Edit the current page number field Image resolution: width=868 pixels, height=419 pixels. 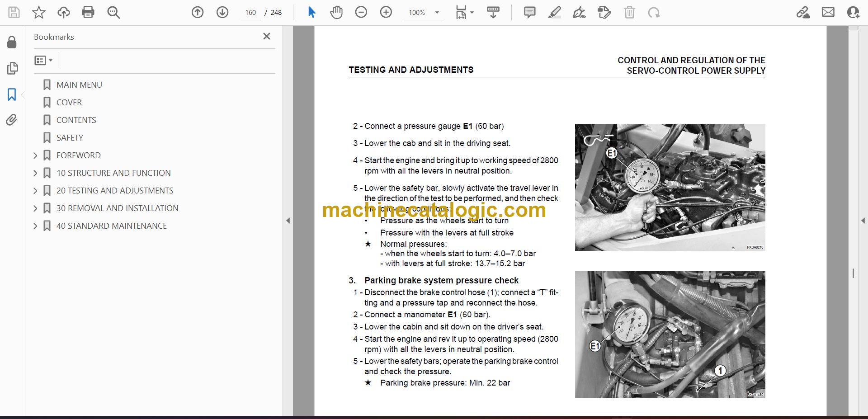pyautogui.click(x=250, y=13)
